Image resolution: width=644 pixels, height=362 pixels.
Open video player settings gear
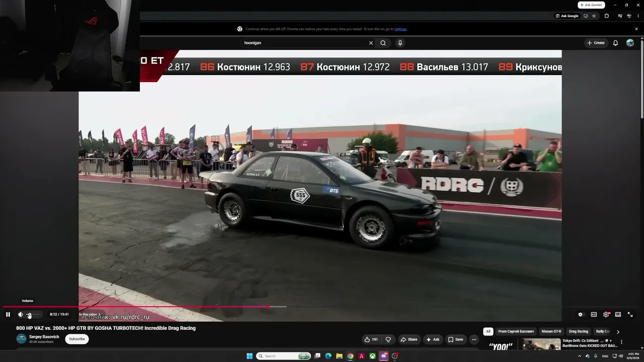[x=606, y=315]
